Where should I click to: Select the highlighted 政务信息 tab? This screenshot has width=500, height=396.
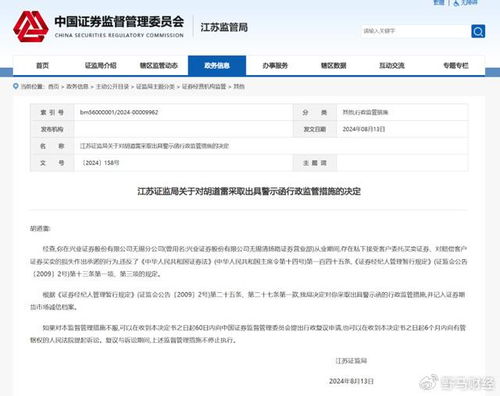coord(217,66)
